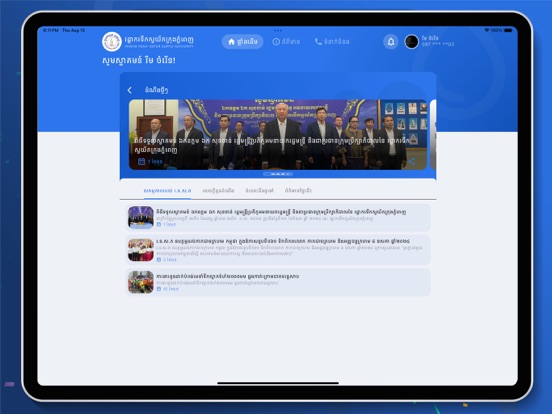552x414 pixels.
Task: Switch to the second news category tab
Action: (x=218, y=190)
